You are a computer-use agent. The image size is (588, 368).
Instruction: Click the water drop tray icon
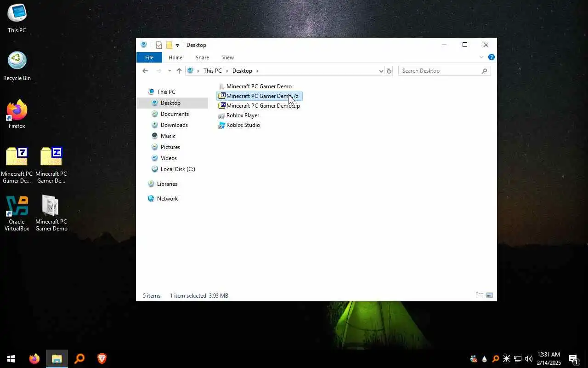click(484, 359)
